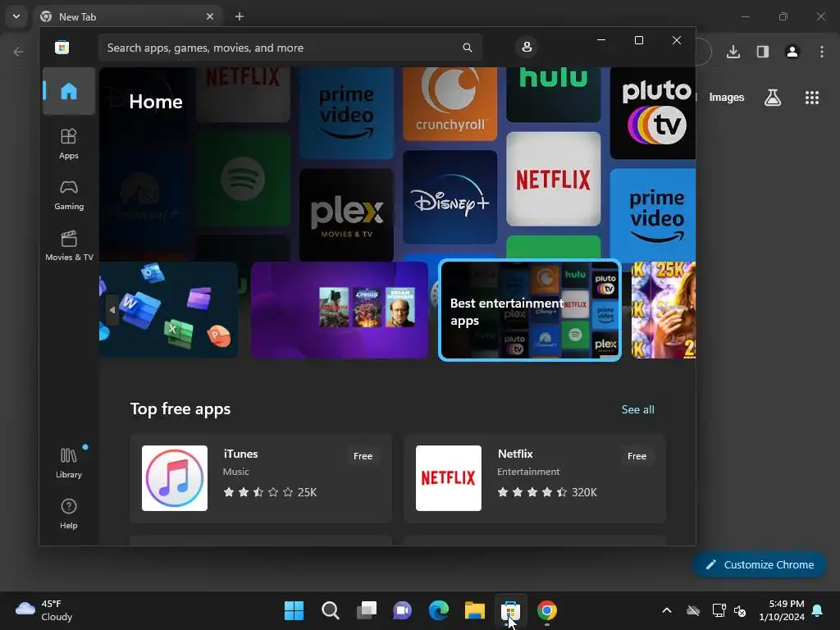Open Windows Start menu
Image resolution: width=840 pixels, height=630 pixels.
294,610
